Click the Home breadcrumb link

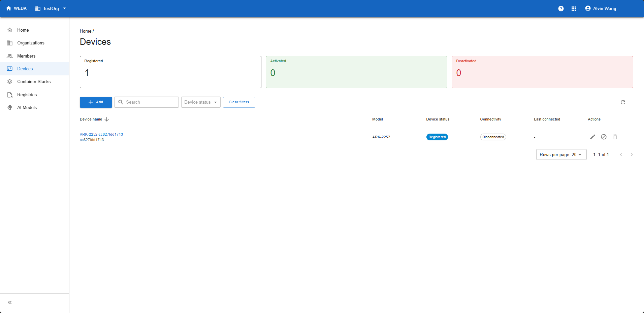tap(86, 31)
